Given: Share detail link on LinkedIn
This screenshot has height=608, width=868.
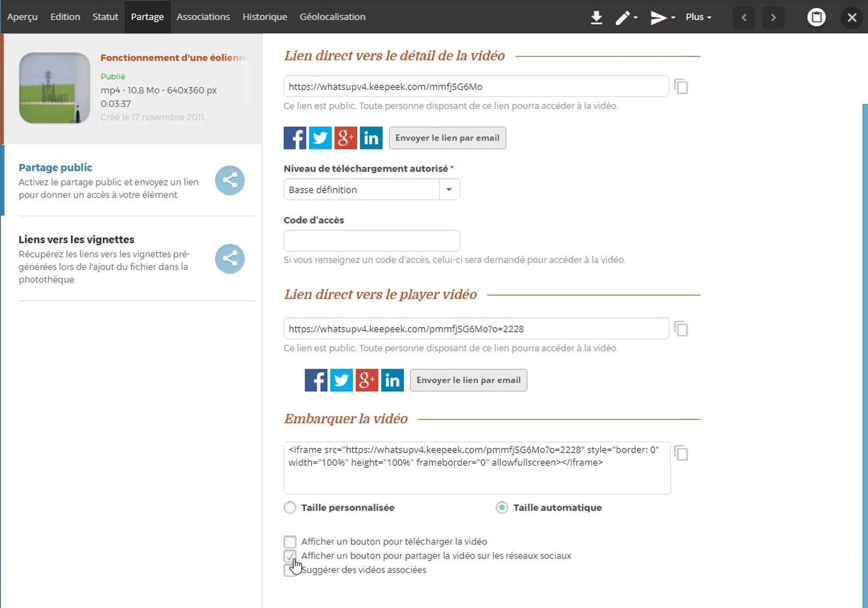Looking at the screenshot, I should point(371,138).
